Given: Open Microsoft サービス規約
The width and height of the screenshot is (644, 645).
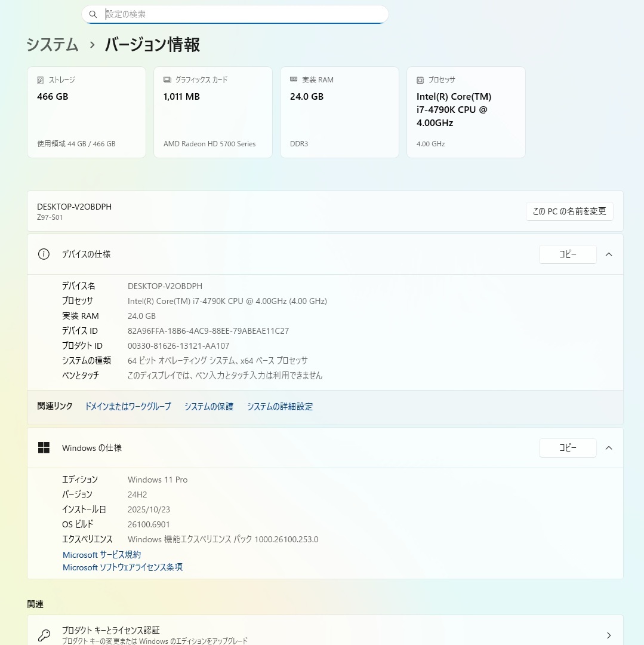Looking at the screenshot, I should 101,554.
